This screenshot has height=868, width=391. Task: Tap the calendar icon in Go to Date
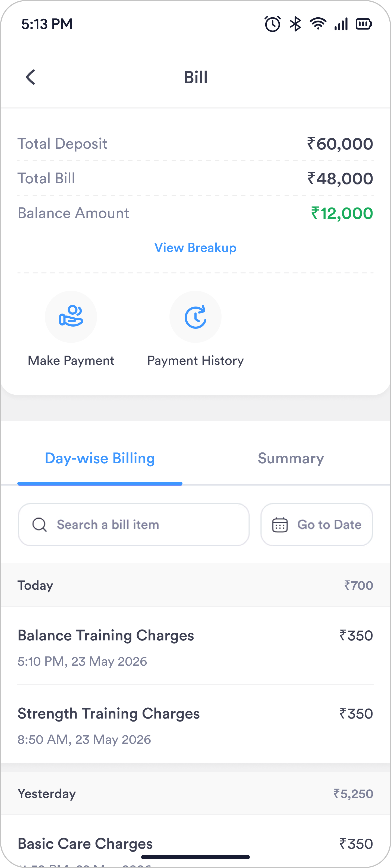click(x=280, y=525)
